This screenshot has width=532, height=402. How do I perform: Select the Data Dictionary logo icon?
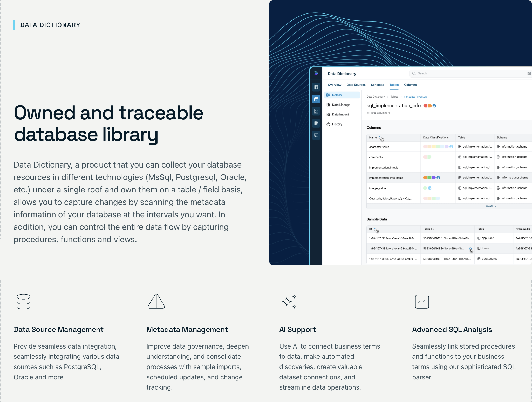click(316, 73)
